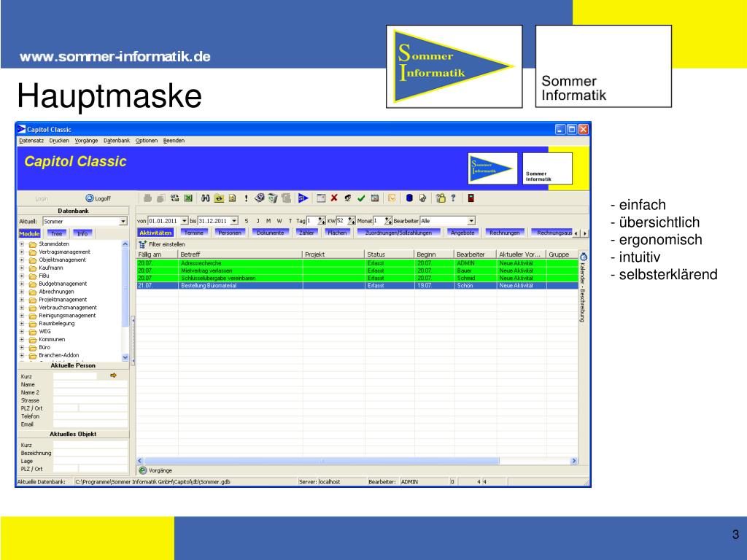Switch to the Info tab in sidebar
747x560 pixels.
click(82, 233)
